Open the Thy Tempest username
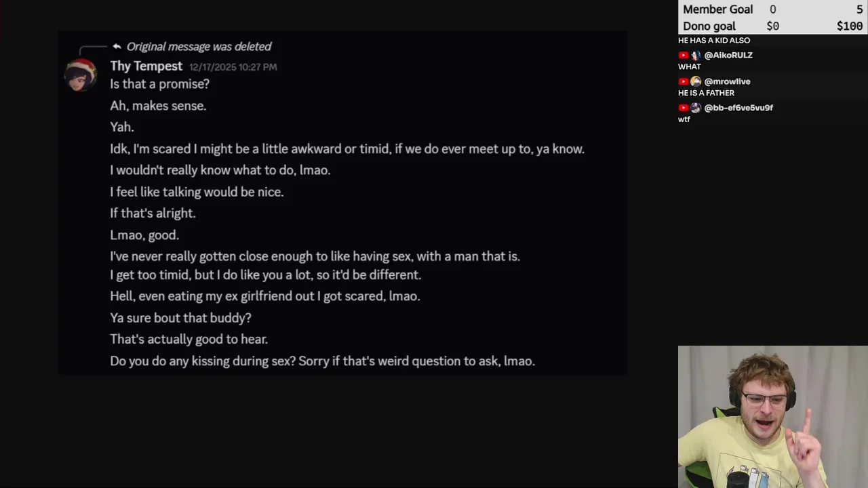The image size is (868, 488). 146,66
